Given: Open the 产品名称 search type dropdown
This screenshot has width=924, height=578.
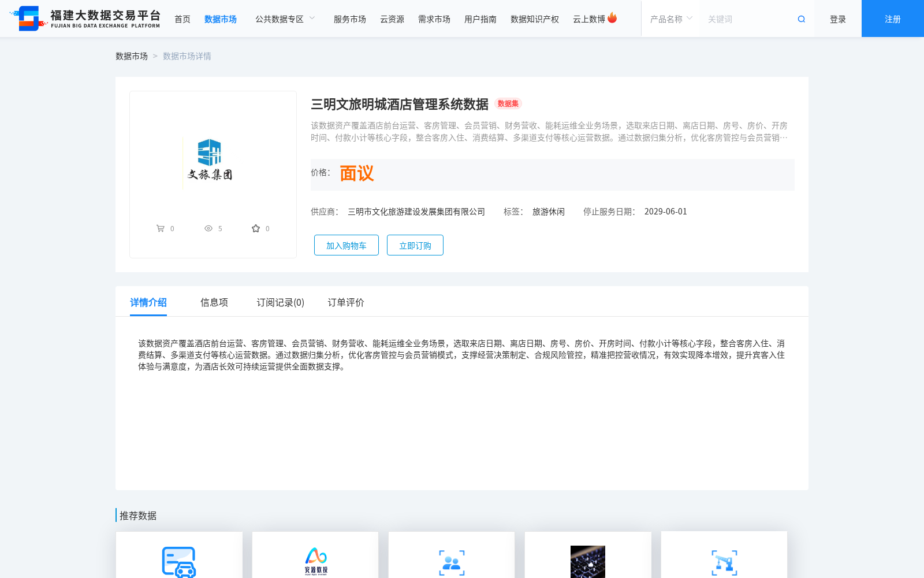Looking at the screenshot, I should pos(671,19).
